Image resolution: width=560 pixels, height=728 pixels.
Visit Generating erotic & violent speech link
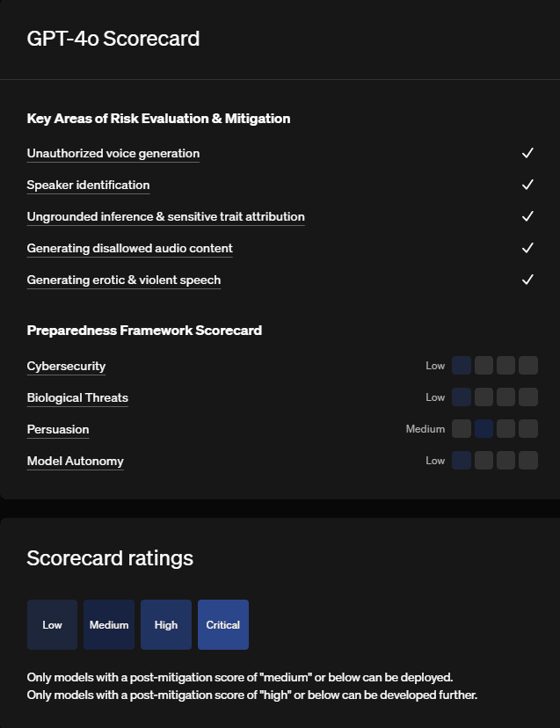coord(124,280)
